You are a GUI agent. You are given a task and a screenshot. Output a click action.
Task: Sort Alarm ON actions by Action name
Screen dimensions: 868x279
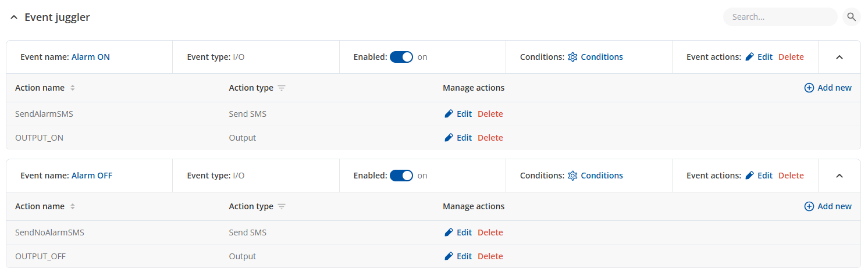73,88
